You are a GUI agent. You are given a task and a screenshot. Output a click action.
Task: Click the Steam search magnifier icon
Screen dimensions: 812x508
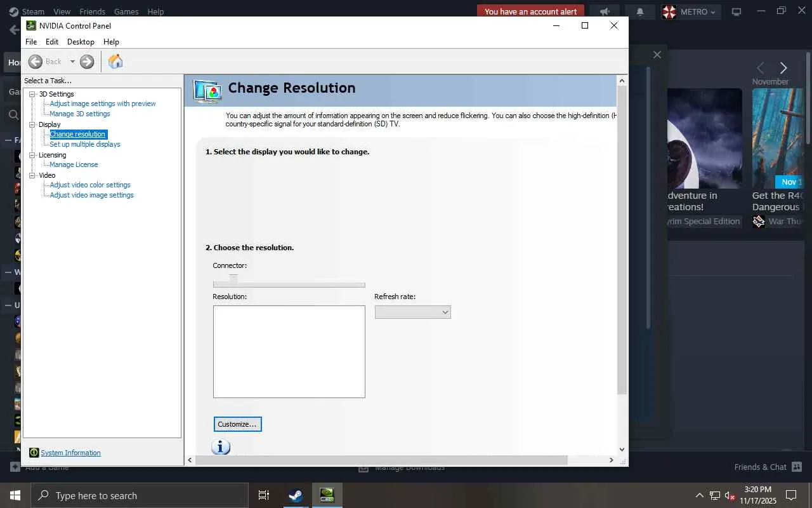click(x=13, y=115)
